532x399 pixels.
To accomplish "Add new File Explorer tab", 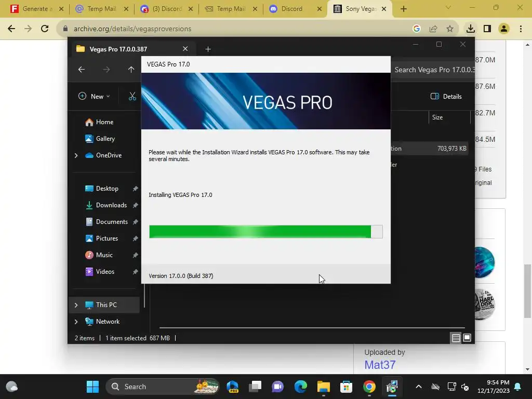I will click(x=208, y=49).
